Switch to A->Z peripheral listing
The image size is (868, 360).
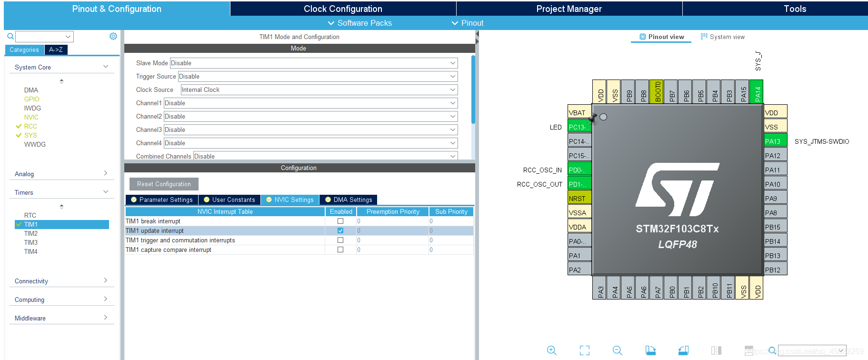tap(56, 50)
